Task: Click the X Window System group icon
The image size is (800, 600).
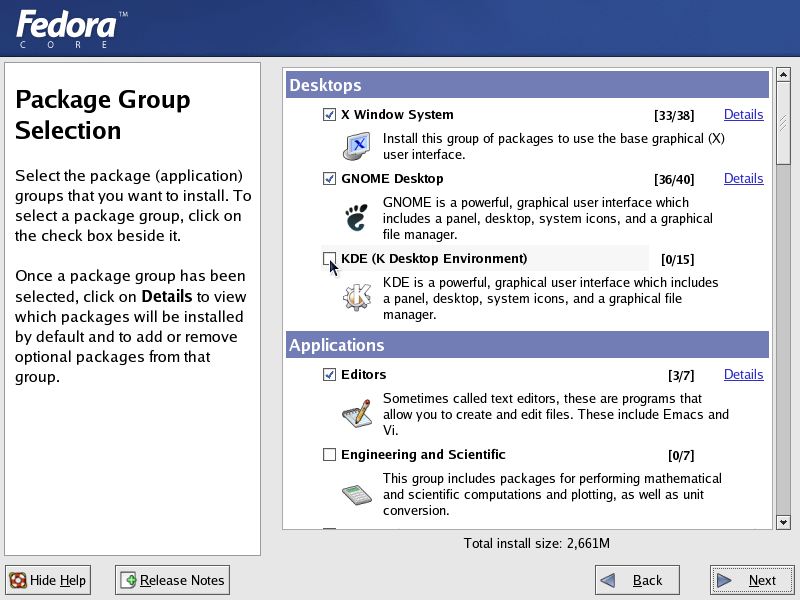Action: point(357,147)
